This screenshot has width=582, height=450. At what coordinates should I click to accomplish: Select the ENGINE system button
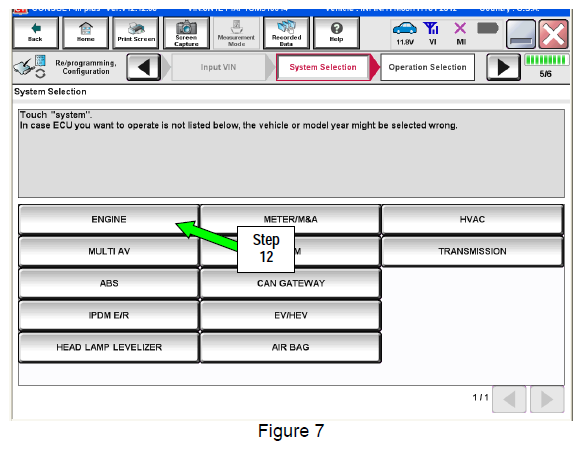109,219
